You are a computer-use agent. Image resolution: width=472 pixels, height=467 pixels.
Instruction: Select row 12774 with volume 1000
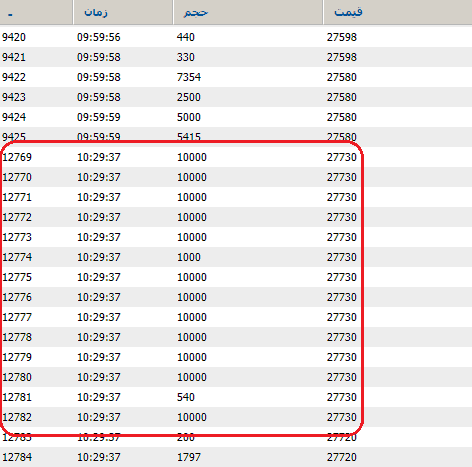tap(236, 257)
